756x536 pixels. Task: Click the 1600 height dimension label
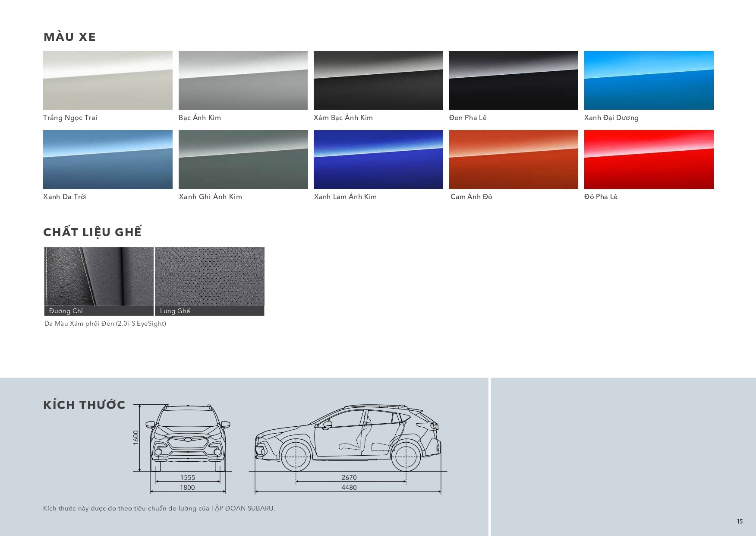pos(136,438)
